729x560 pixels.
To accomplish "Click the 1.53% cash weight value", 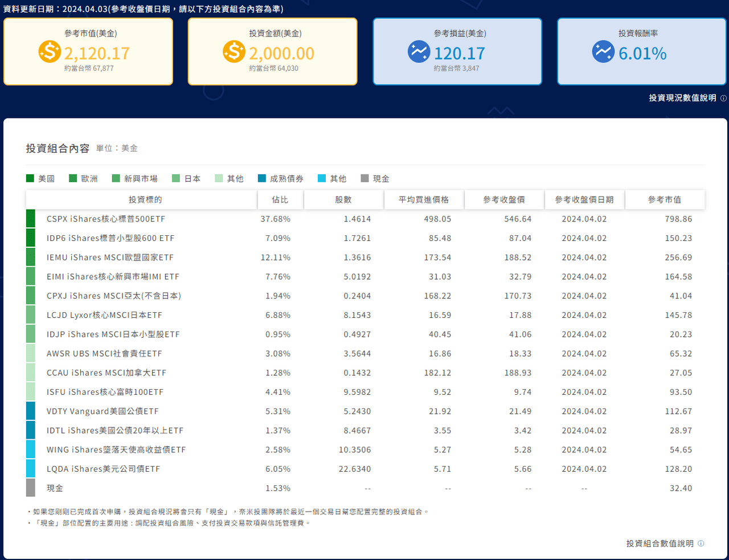I will tap(278, 488).
